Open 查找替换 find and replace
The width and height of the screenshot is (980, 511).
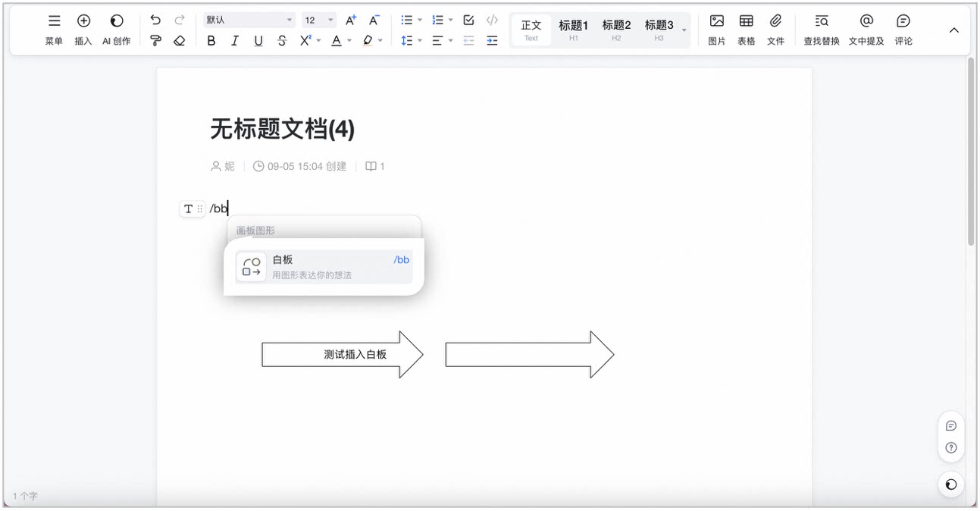pos(822,30)
